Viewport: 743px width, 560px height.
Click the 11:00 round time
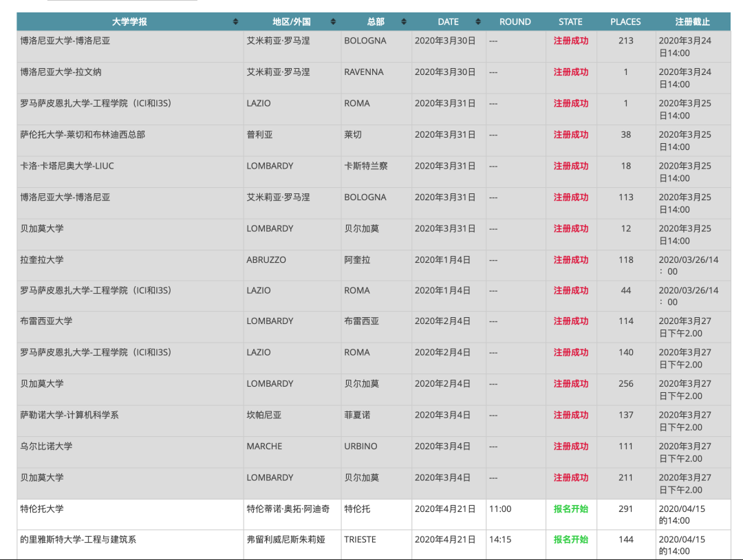pos(500,509)
